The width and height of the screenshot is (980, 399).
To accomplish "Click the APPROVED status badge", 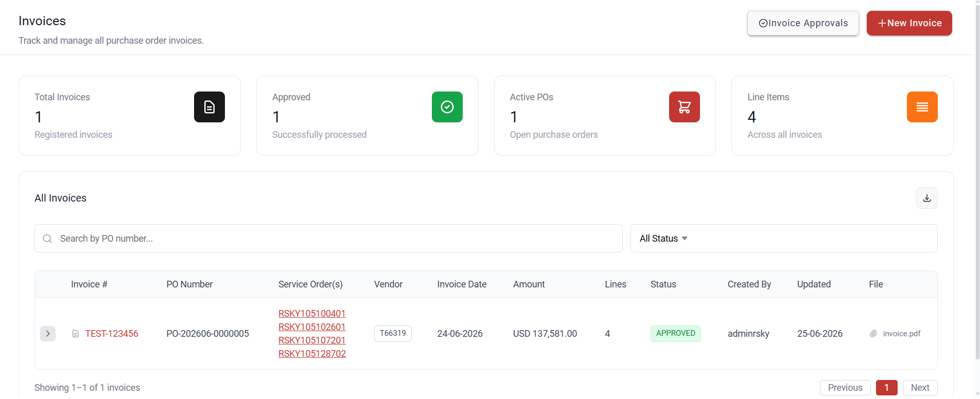I will [x=675, y=333].
